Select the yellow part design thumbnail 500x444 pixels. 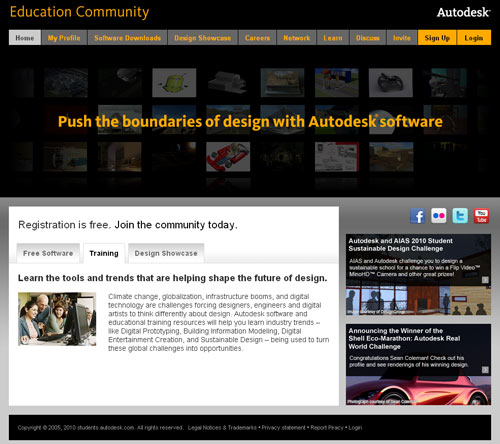point(174,83)
